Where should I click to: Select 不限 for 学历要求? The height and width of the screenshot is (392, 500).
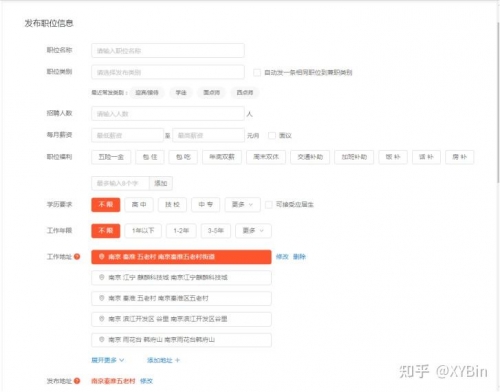[106, 204]
